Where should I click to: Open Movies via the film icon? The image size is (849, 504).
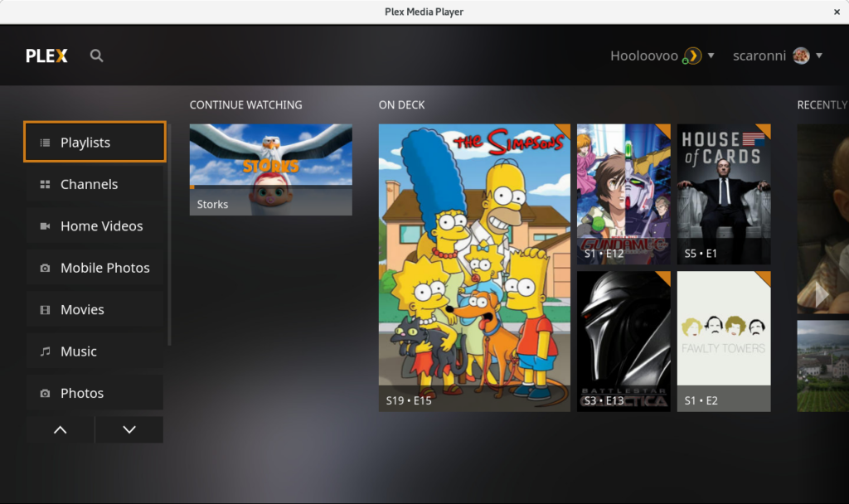[44, 309]
